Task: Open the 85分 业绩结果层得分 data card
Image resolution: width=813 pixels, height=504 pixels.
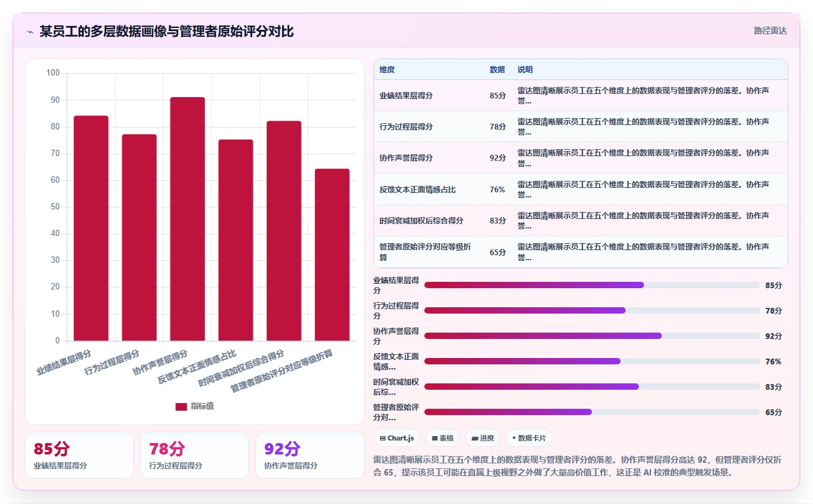Action: pos(79,455)
